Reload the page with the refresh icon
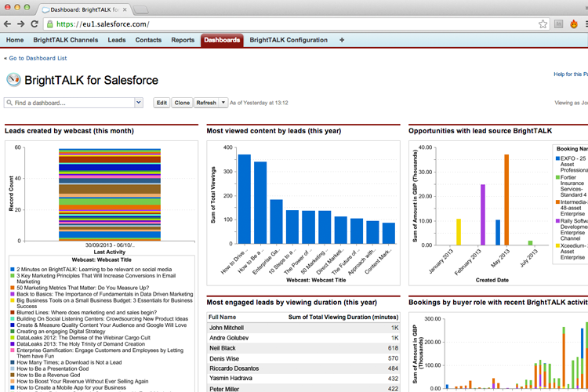This screenshot has width=588, height=392. point(38,24)
